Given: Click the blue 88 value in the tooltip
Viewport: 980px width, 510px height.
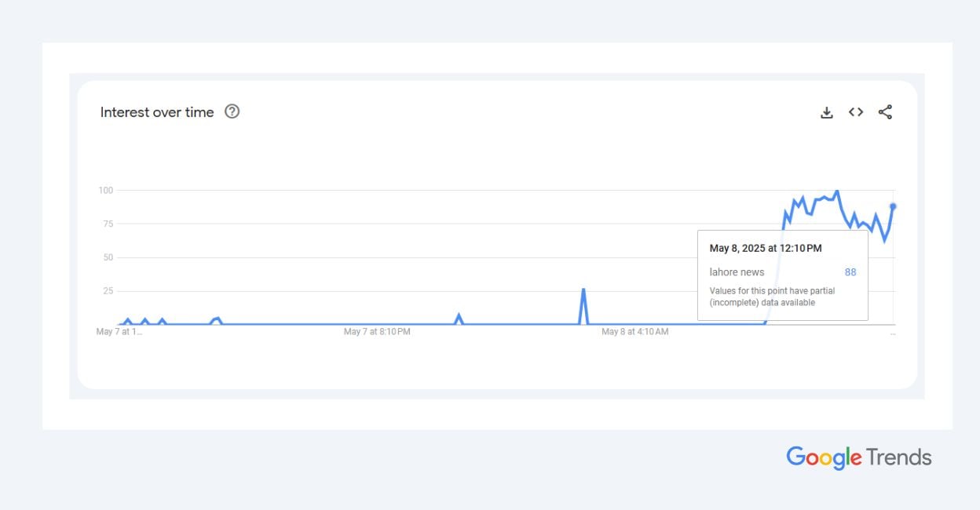Looking at the screenshot, I should tap(850, 272).
